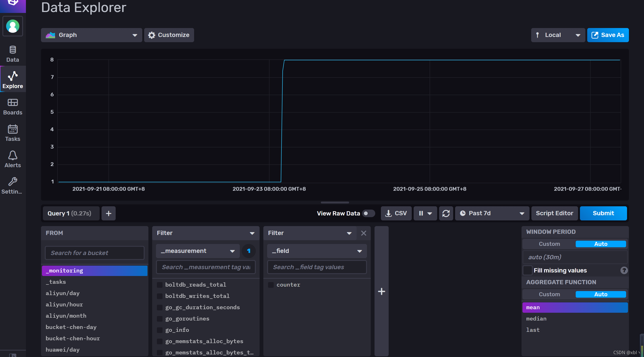Check go_memstats_alloc_bytes measurement

159,341
